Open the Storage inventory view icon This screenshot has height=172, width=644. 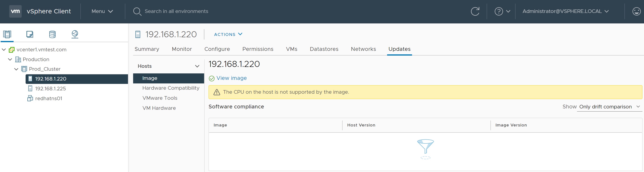52,34
